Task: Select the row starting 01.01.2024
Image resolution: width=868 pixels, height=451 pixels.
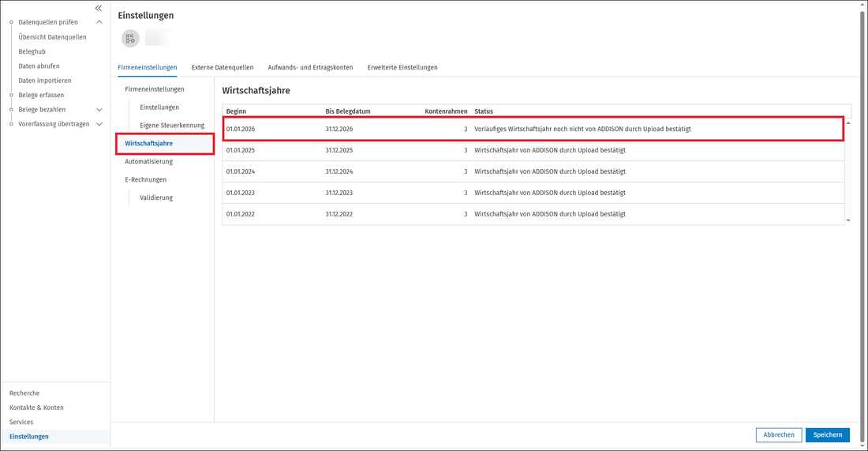Action: click(x=533, y=171)
